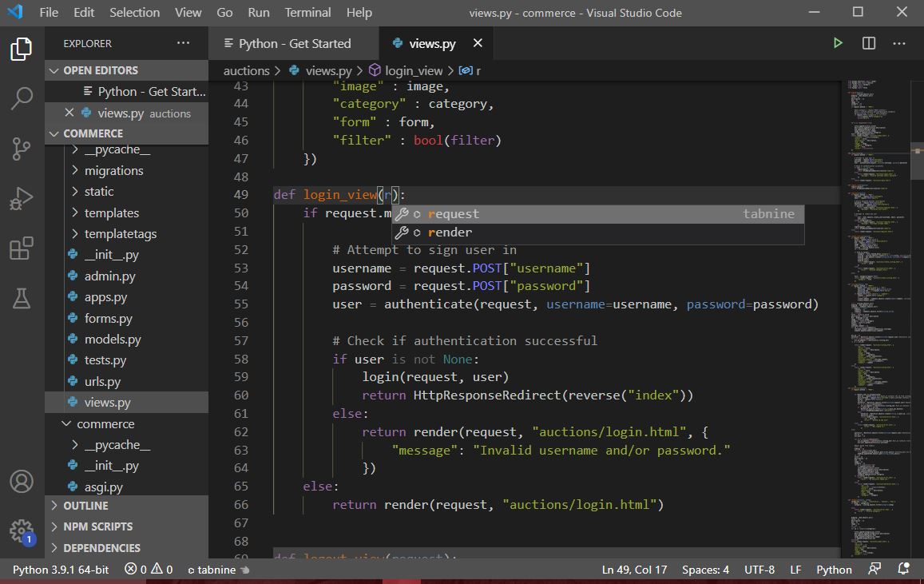Image resolution: width=924 pixels, height=584 pixels.
Task: Select the 'render' autocomplete suggestion
Action: [x=450, y=232]
